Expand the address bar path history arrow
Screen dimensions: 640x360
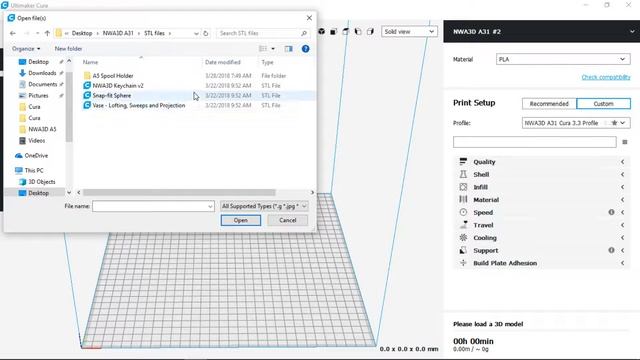point(196,33)
